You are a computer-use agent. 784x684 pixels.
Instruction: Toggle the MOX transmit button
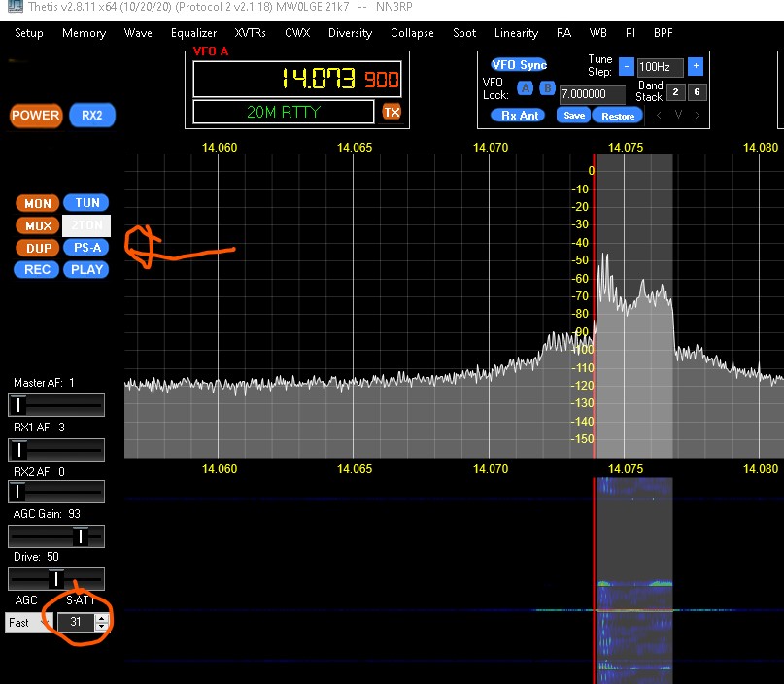tap(38, 225)
